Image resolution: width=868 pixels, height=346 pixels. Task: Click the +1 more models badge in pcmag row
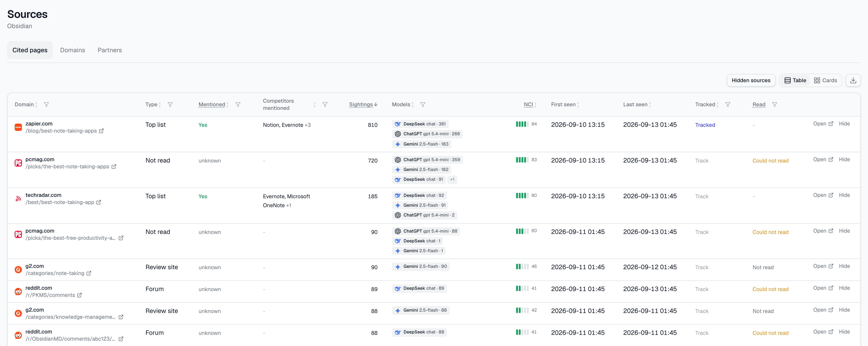tap(452, 179)
